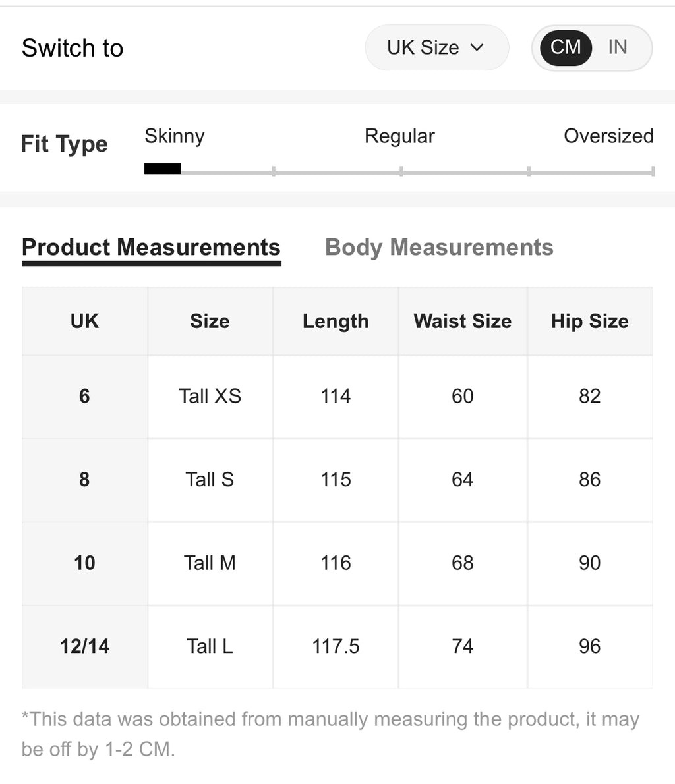
Task: Select the CM unit option
Action: [x=565, y=47]
